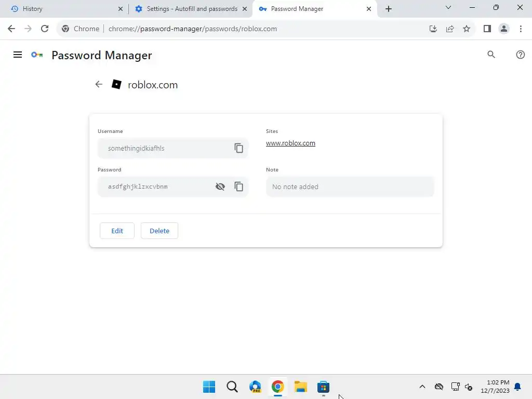The width and height of the screenshot is (532, 399).
Task: Click the Password Manager title text
Action: point(102,55)
